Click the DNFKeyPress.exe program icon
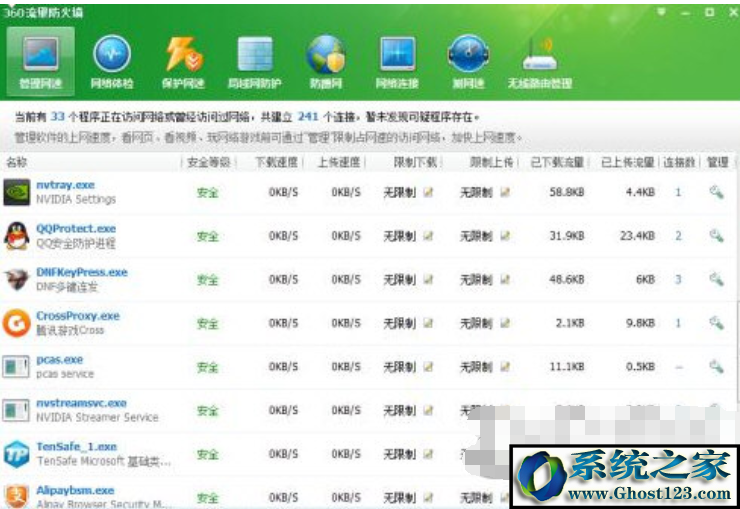The height and width of the screenshot is (509, 740). pos(17,279)
